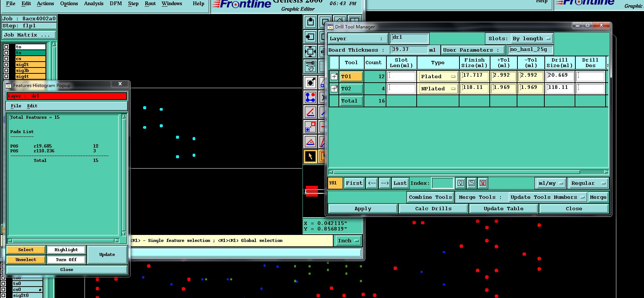Click the User Parameters field 'no_hasl_25g'
The width and height of the screenshot is (644, 298).
coord(530,49)
